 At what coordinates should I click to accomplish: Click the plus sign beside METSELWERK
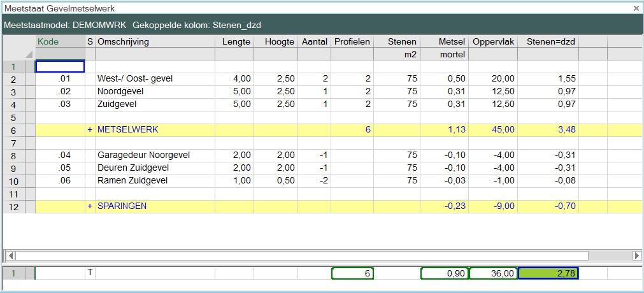tap(90, 130)
